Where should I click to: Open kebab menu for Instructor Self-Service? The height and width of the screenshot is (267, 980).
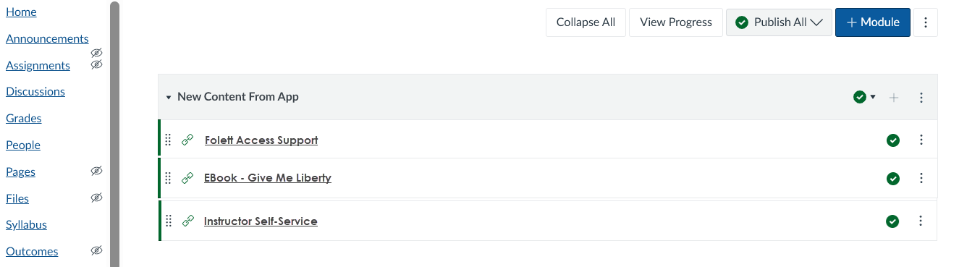pos(921,221)
